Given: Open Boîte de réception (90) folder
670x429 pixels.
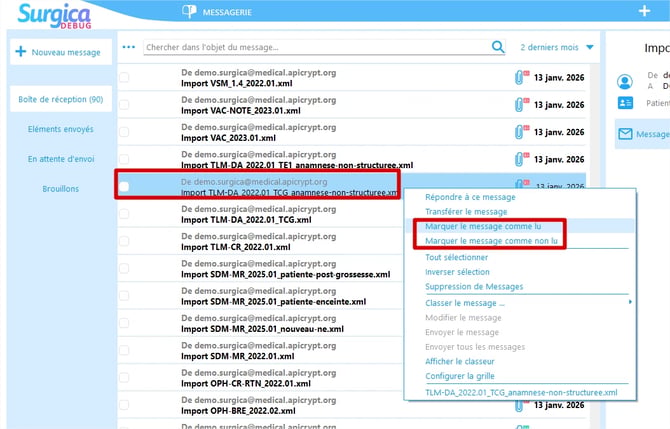Looking at the screenshot, I should pos(61,99).
